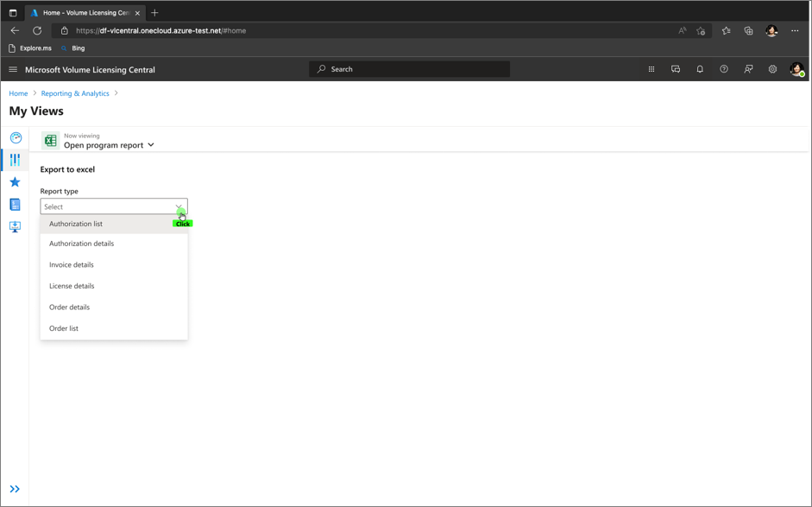
Task: Click the person feedback icon in header
Action: point(748,69)
